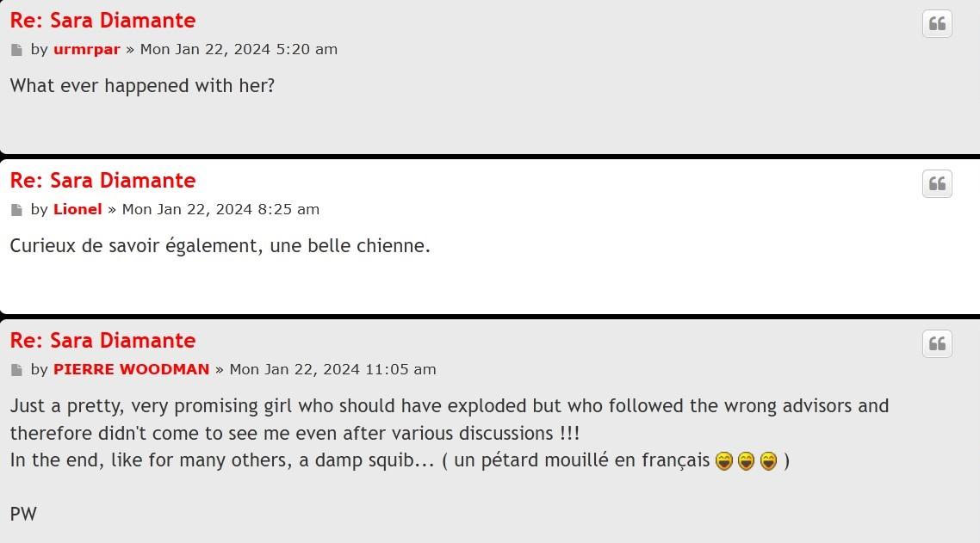View PIERRE WOODMAN's profile

point(131,369)
